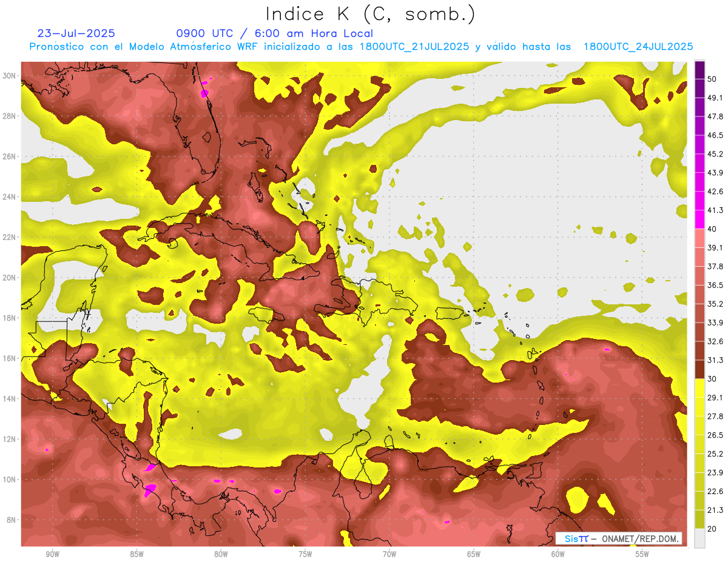
Task: Click the '25.2' colorbar value
Action: tap(715, 454)
